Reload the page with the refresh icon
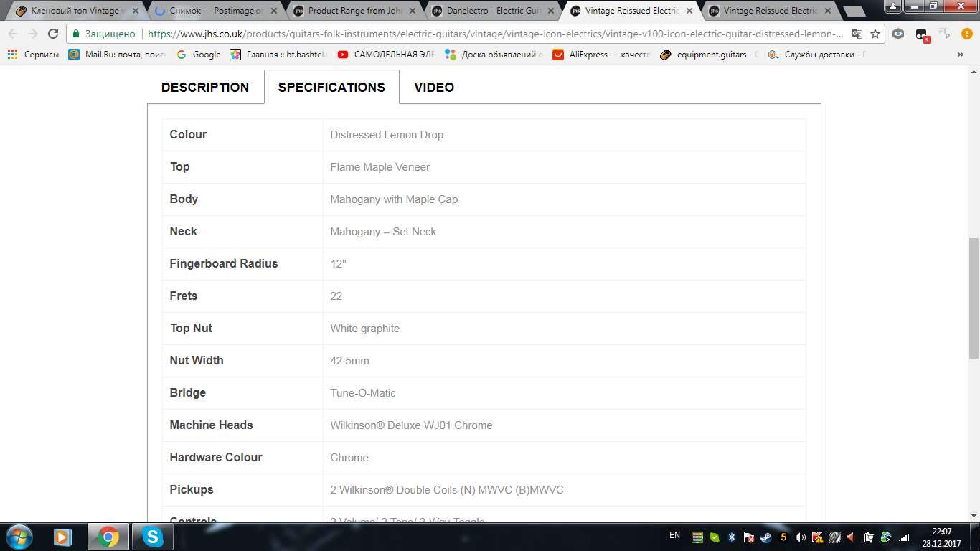 [x=53, y=34]
